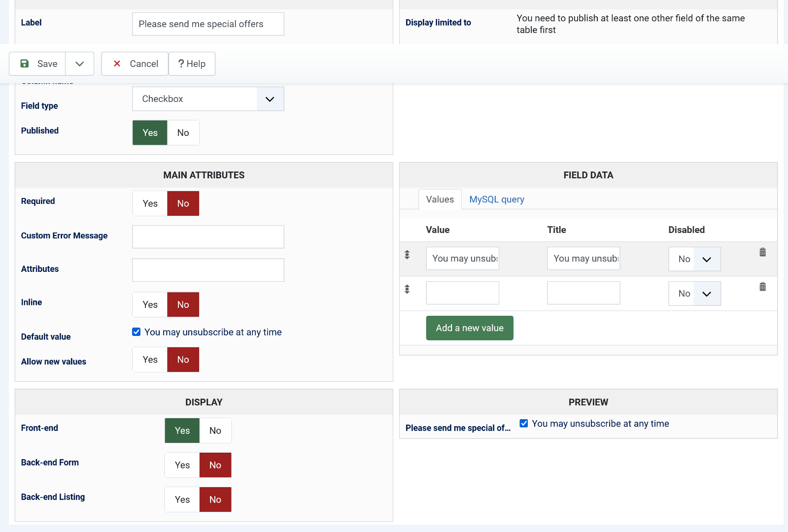
Task: Click the Custom Error Message input field
Action: pyautogui.click(x=208, y=237)
